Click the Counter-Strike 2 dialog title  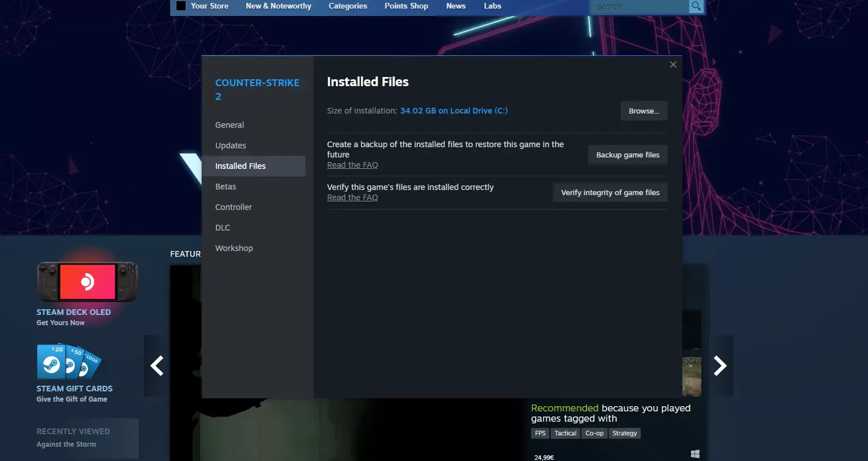[x=257, y=90]
